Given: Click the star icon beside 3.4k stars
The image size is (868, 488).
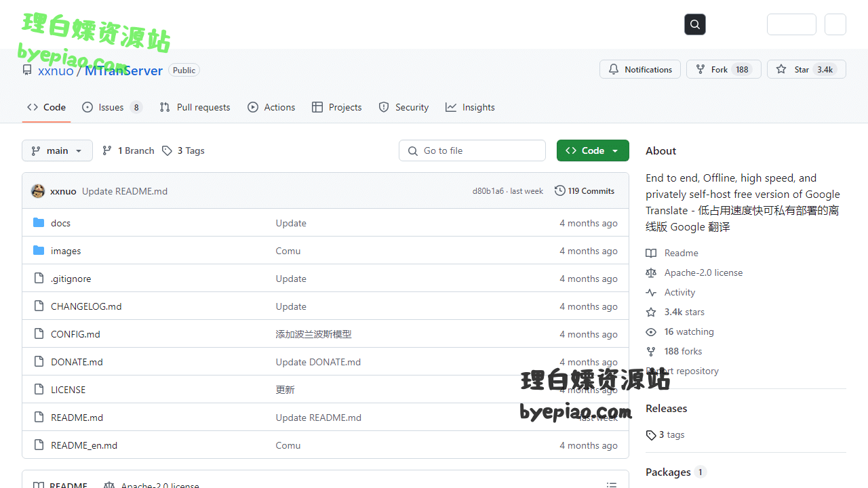Looking at the screenshot, I should pos(651,312).
